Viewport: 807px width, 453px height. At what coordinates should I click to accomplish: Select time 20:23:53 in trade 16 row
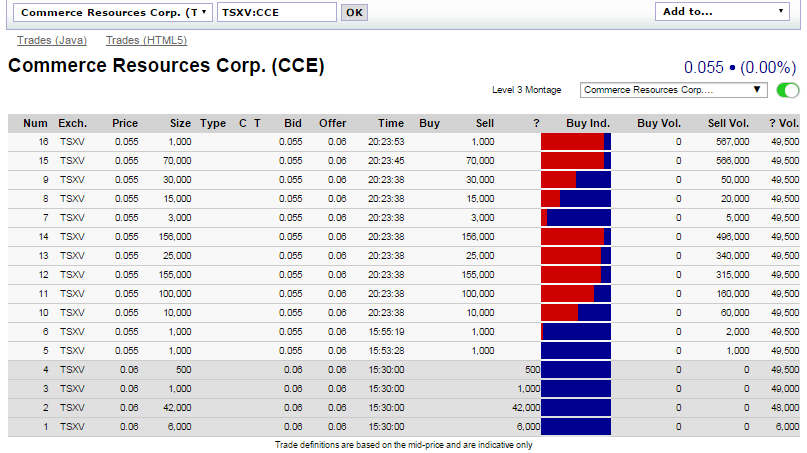(386, 142)
